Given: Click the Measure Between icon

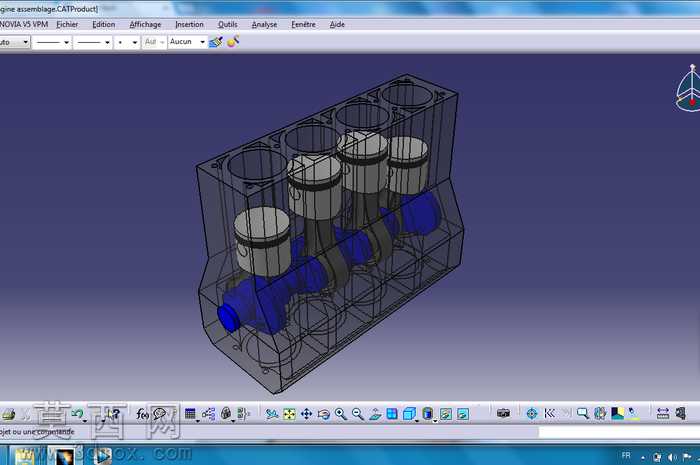Looking at the screenshot, I should [x=663, y=414].
